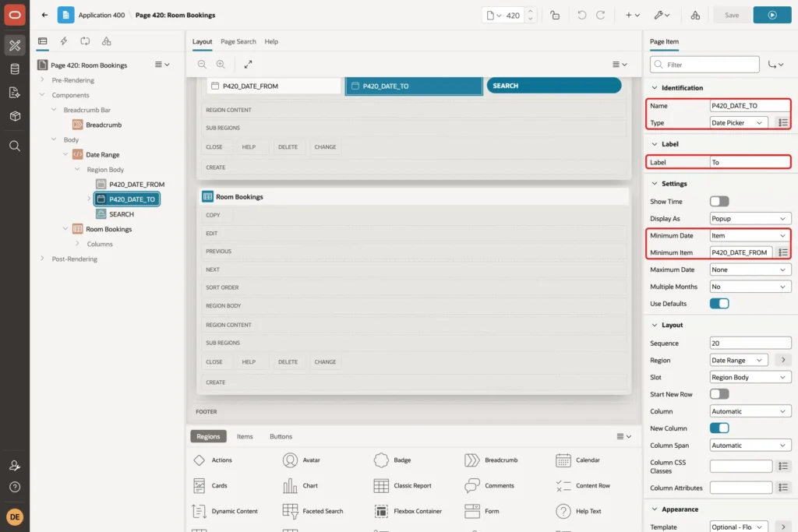Expand the layout pane to full size
The image size is (798, 532).
(248, 64)
